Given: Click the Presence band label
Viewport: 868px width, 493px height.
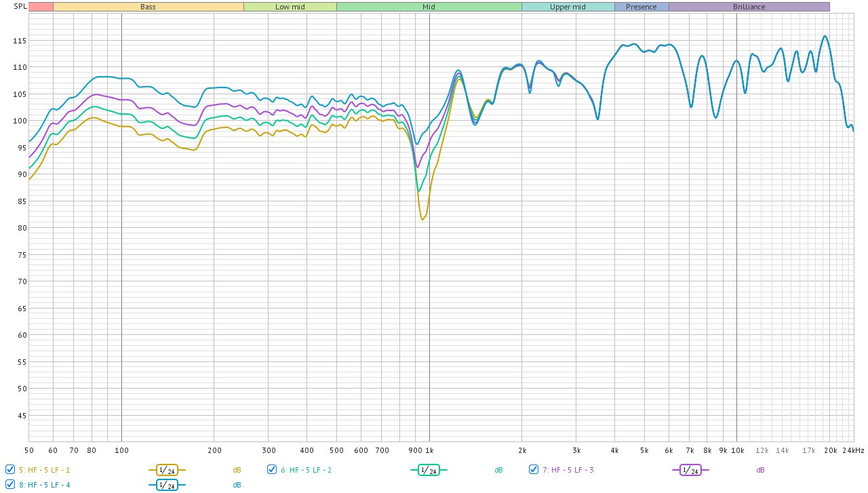Looking at the screenshot, I should 641,7.
